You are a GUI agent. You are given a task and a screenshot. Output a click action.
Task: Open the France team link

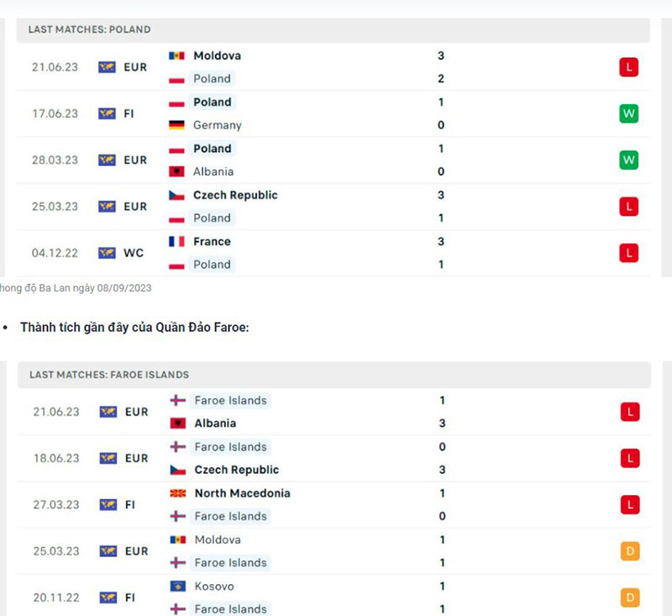click(212, 241)
